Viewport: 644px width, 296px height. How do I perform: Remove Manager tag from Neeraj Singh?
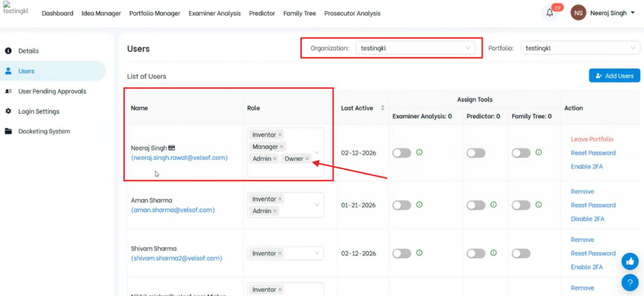(x=282, y=147)
